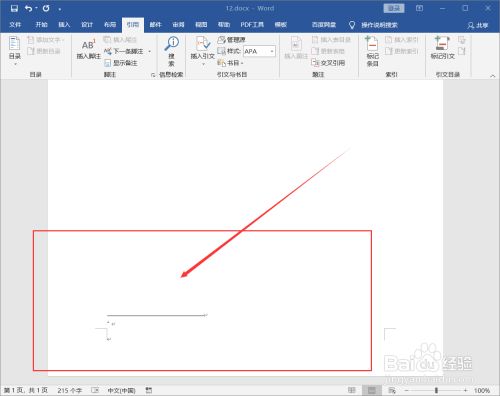Open the 样式 APA style combo box
This screenshot has width=500, height=396.
click(x=259, y=51)
